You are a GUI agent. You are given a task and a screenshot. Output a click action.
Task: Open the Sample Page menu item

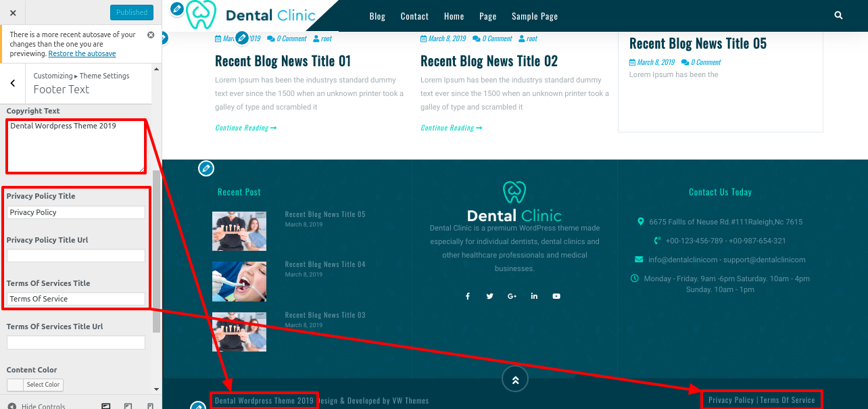coord(535,16)
